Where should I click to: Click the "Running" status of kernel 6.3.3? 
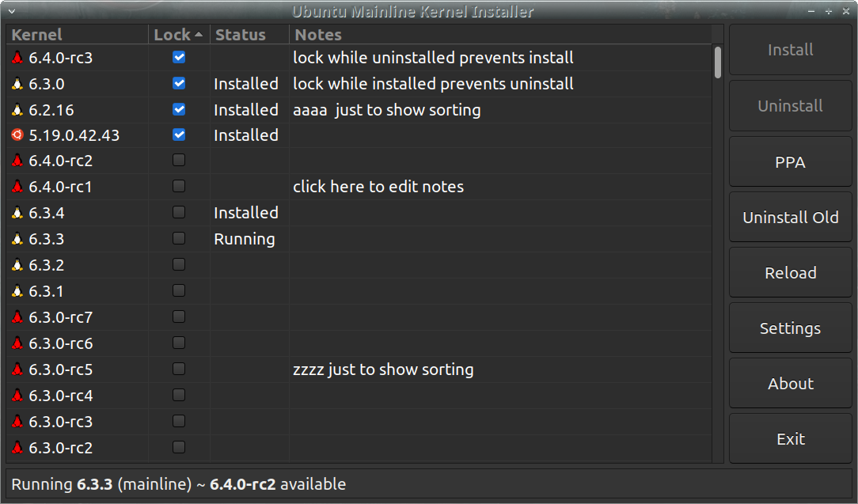pos(244,239)
